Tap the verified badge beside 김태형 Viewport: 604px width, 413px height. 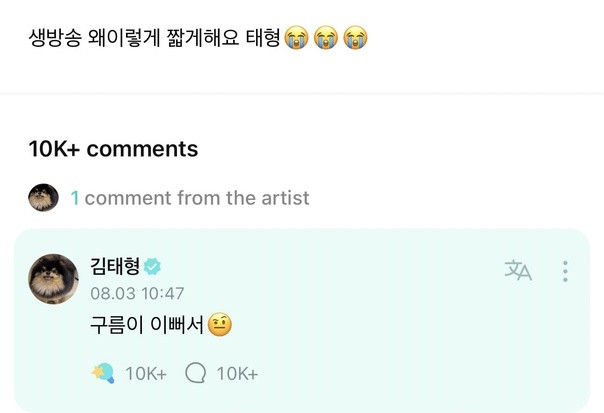(x=152, y=266)
